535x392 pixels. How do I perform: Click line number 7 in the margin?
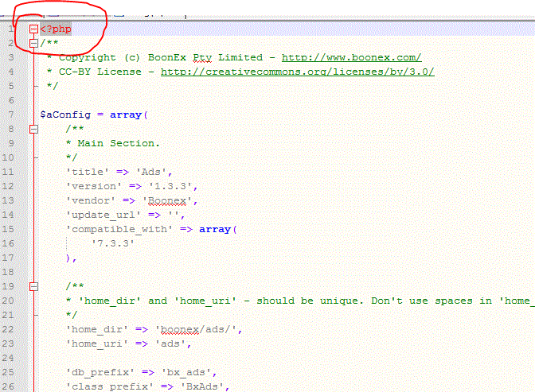(10, 114)
